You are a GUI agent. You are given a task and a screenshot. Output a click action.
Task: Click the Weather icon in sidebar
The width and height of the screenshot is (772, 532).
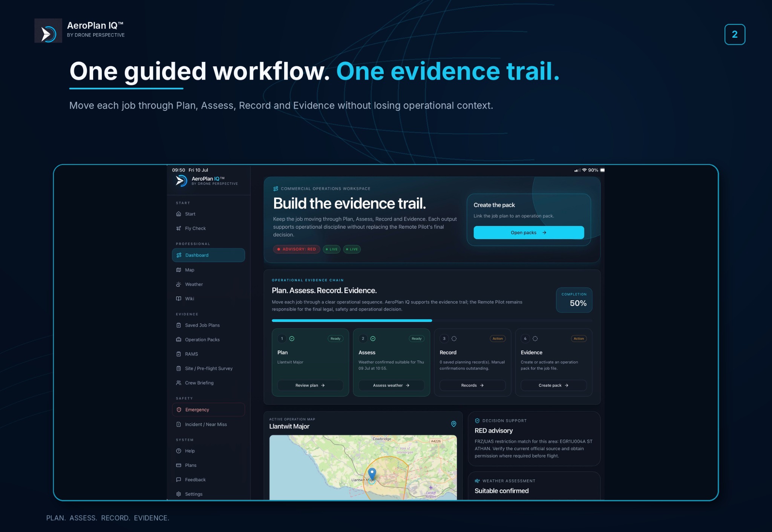[179, 284]
